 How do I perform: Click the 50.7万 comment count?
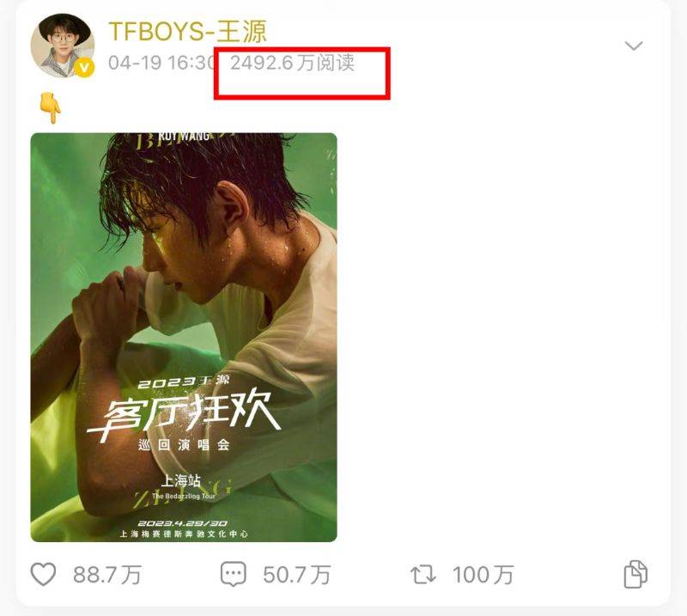click(x=296, y=575)
